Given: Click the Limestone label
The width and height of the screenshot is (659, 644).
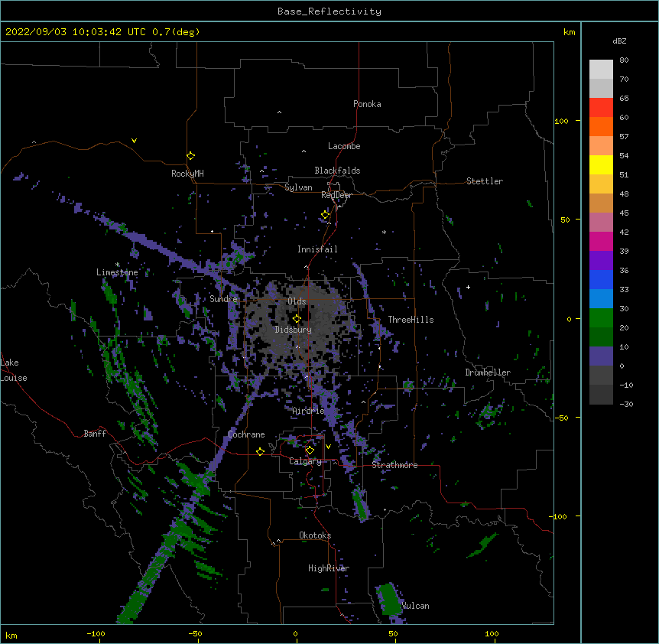Looking at the screenshot, I should (117, 272).
